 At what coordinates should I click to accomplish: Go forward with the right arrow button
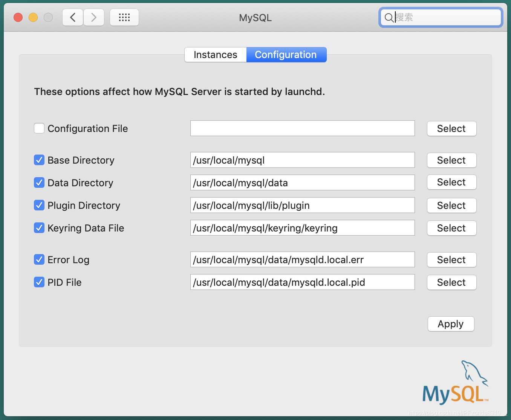click(x=94, y=17)
